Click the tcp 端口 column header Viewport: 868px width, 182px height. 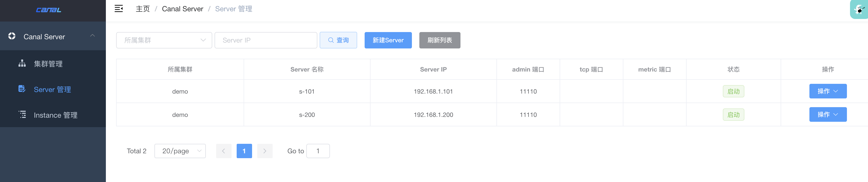[591, 69]
